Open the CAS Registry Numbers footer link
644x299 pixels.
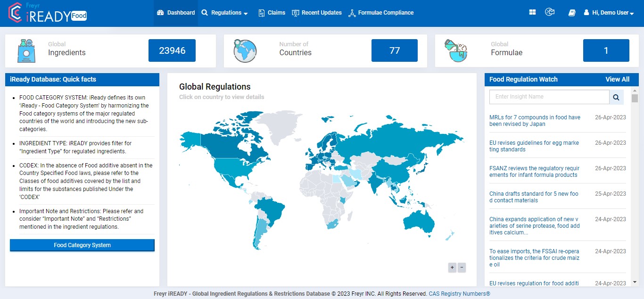click(x=459, y=294)
